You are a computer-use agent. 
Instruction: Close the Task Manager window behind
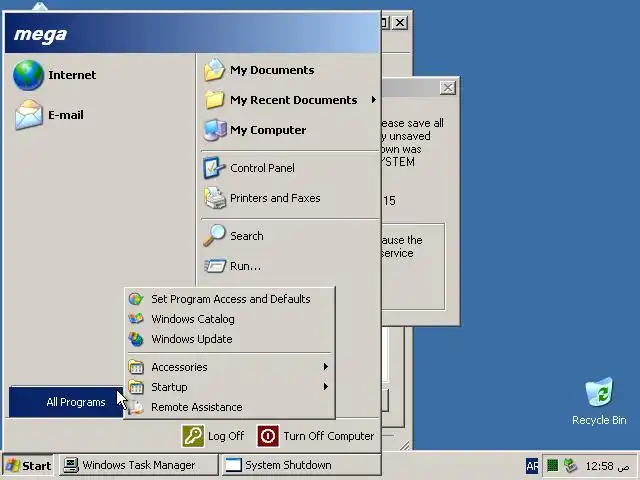pos(400,22)
